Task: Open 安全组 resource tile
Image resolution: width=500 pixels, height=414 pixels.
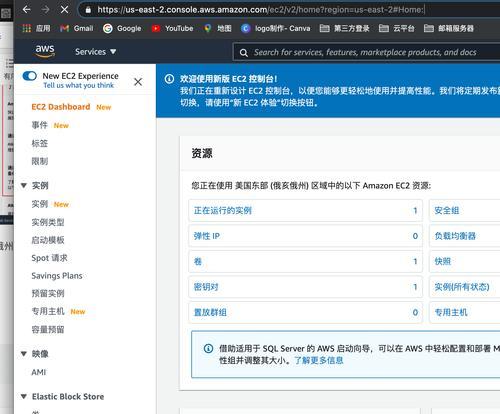Action: pos(465,210)
